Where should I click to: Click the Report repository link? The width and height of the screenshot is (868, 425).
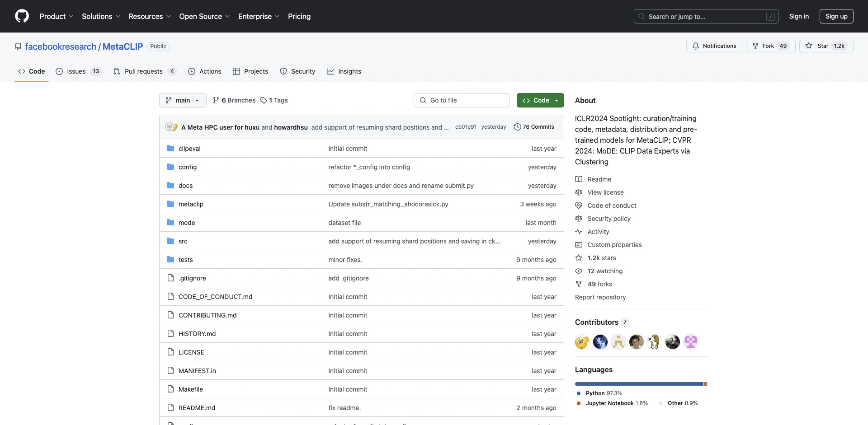point(600,297)
